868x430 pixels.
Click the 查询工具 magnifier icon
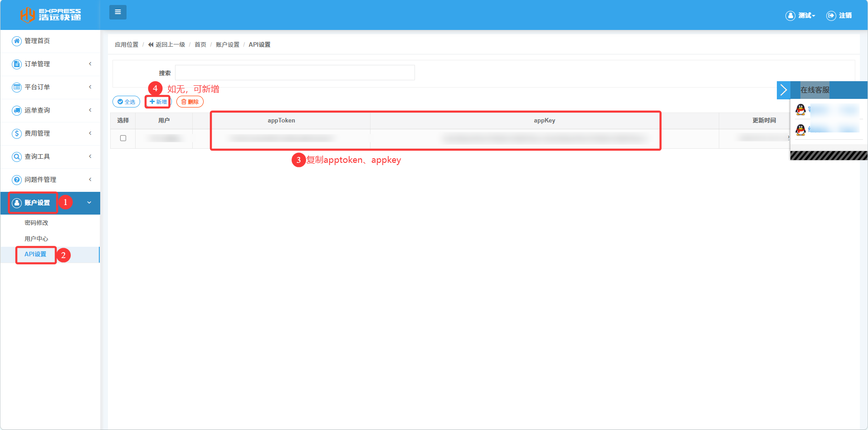[17, 156]
